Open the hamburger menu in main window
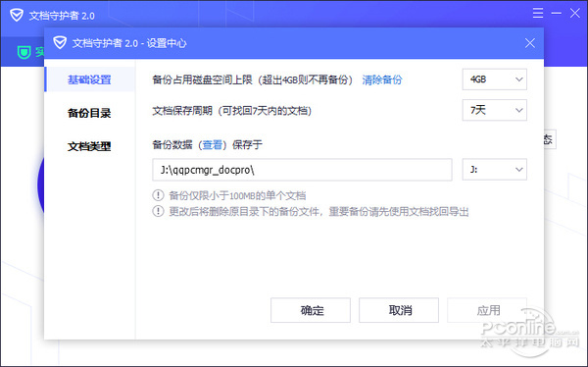 pos(538,13)
